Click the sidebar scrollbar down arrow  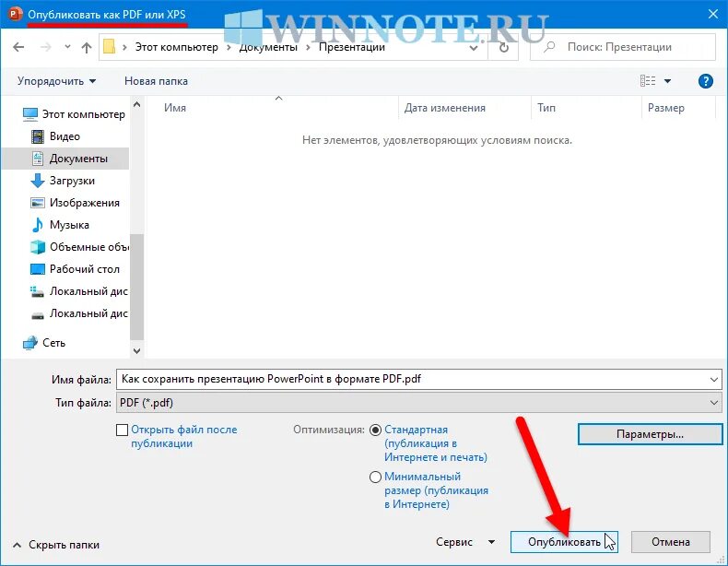(137, 351)
